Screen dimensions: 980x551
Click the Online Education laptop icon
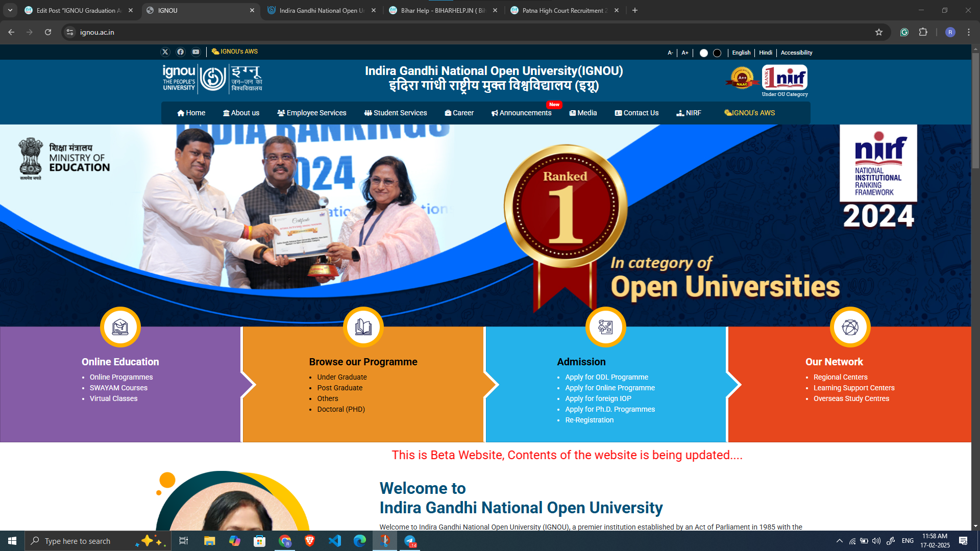pos(120,327)
